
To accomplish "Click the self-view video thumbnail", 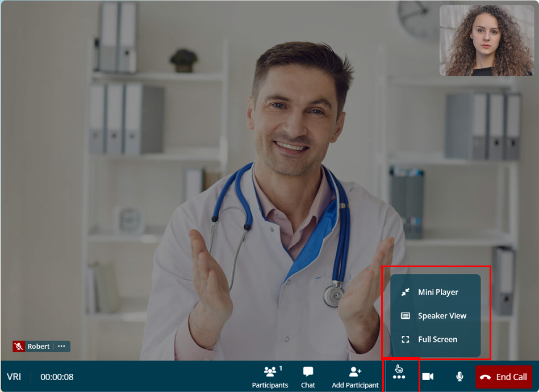I will [x=486, y=40].
